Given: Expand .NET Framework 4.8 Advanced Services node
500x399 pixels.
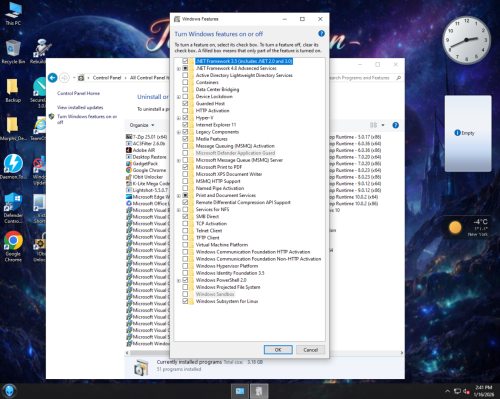Looking at the screenshot, I should point(179,69).
